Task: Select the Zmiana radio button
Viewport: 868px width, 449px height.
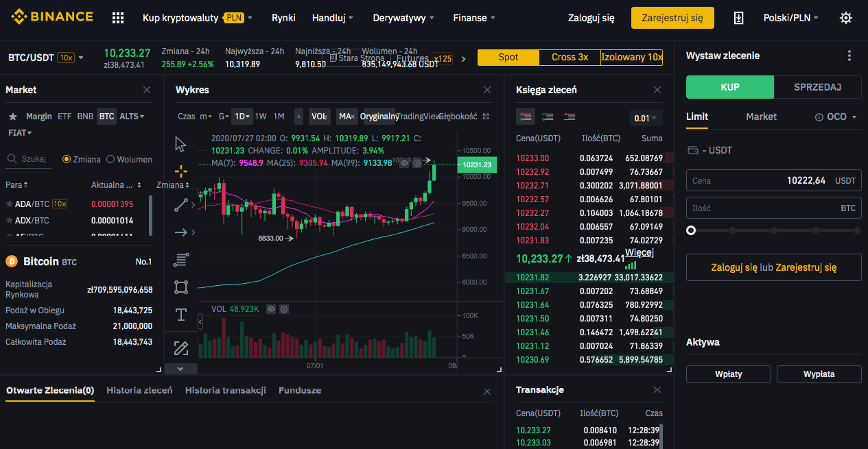Action: [67, 159]
